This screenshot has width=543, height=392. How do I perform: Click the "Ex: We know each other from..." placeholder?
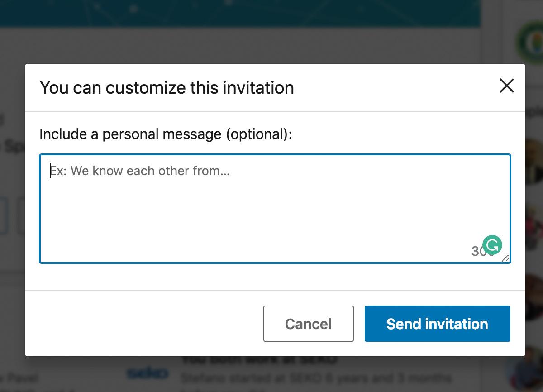click(x=140, y=171)
